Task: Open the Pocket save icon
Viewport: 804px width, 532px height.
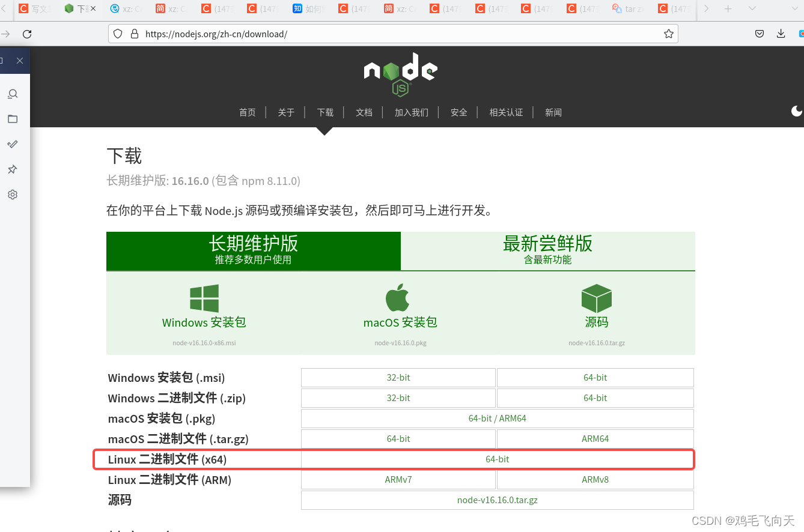Action: point(760,34)
